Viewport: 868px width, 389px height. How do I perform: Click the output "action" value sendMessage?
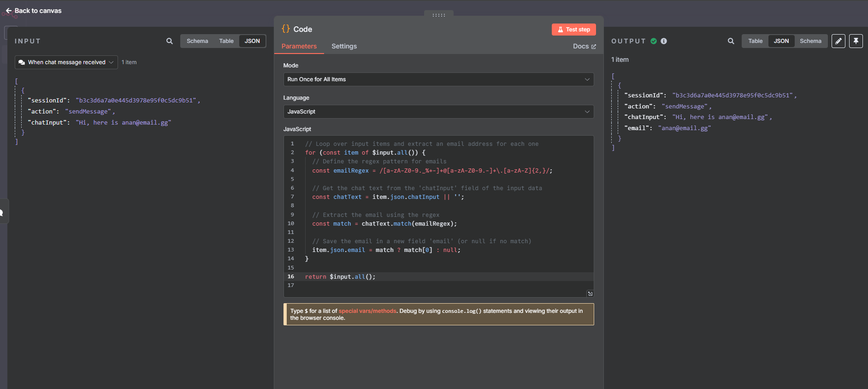pos(685,107)
